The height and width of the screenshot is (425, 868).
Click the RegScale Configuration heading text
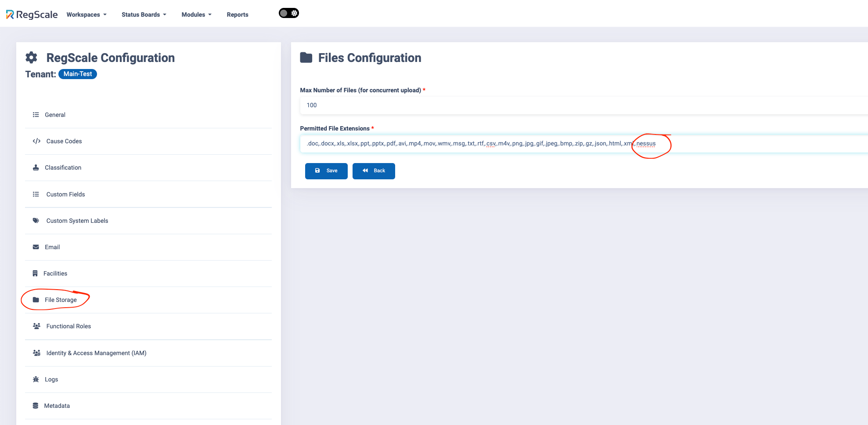tap(111, 58)
